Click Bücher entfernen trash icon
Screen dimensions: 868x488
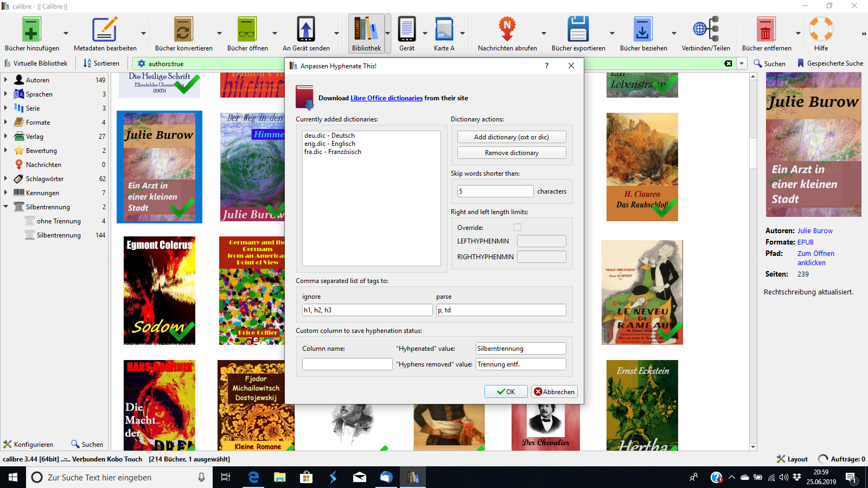pos(766,29)
